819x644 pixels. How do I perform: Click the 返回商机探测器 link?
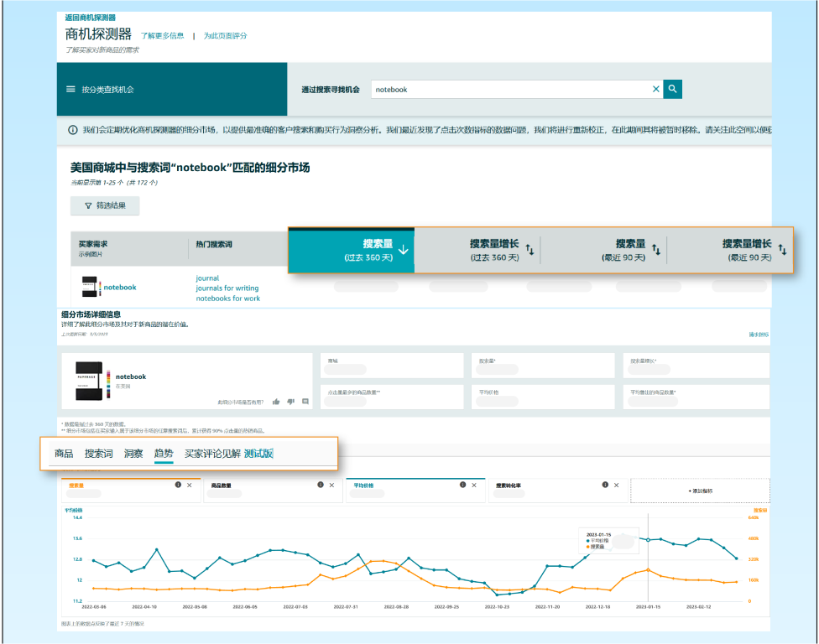click(91, 18)
